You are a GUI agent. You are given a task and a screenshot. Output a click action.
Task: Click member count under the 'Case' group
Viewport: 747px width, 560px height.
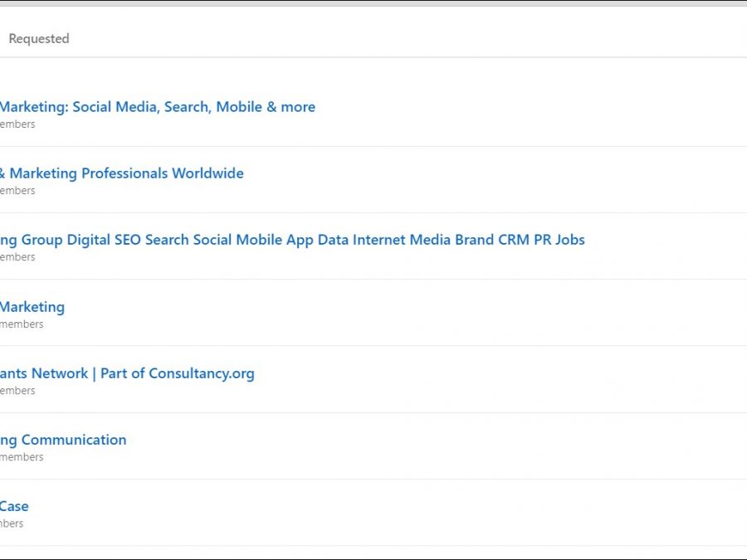click(x=12, y=523)
